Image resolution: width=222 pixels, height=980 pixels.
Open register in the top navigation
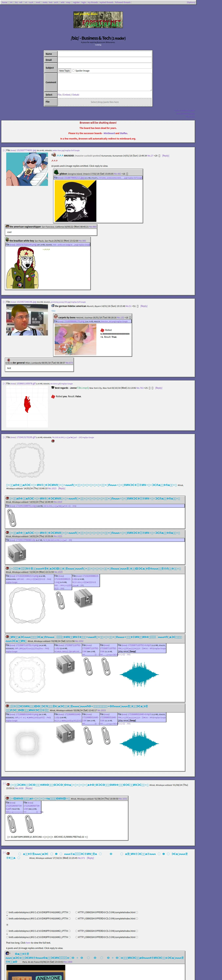tap(76, 2)
